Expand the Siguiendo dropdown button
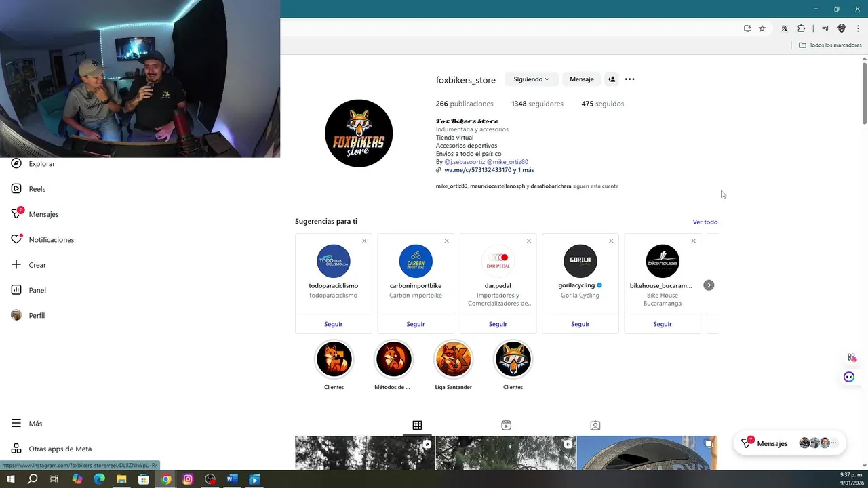 (531, 79)
